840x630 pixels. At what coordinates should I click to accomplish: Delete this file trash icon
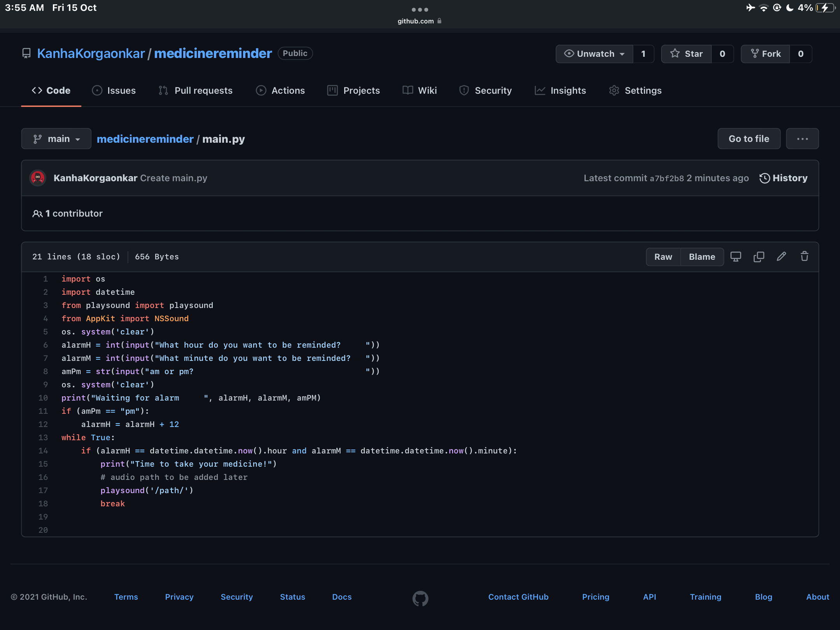pyautogui.click(x=804, y=257)
